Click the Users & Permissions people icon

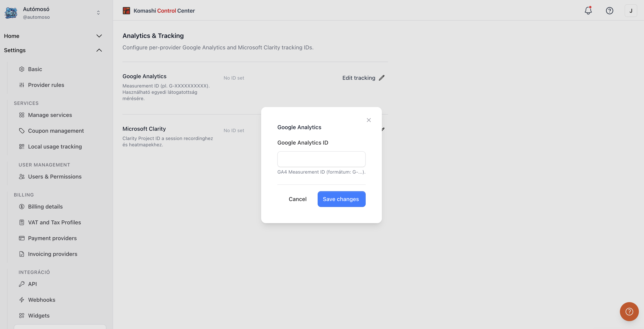coord(22,177)
